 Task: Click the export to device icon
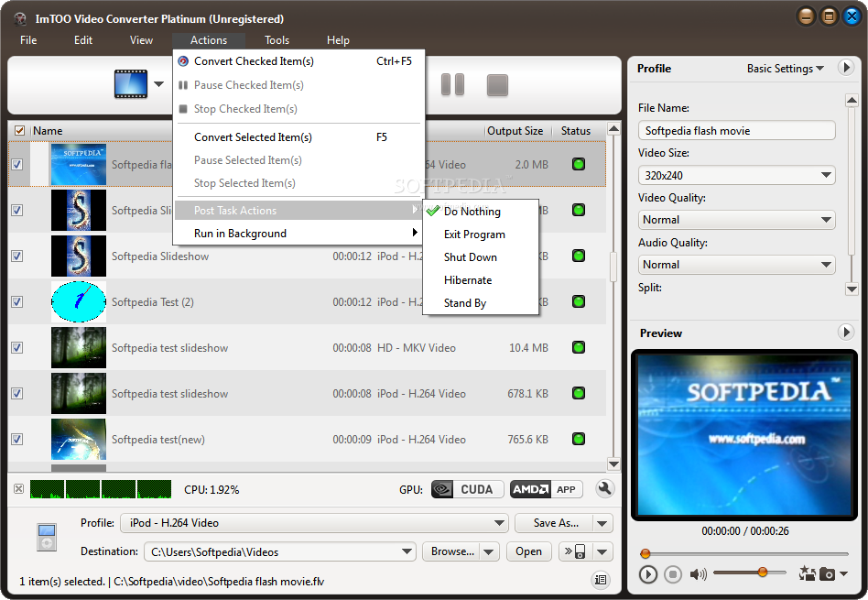click(575, 551)
